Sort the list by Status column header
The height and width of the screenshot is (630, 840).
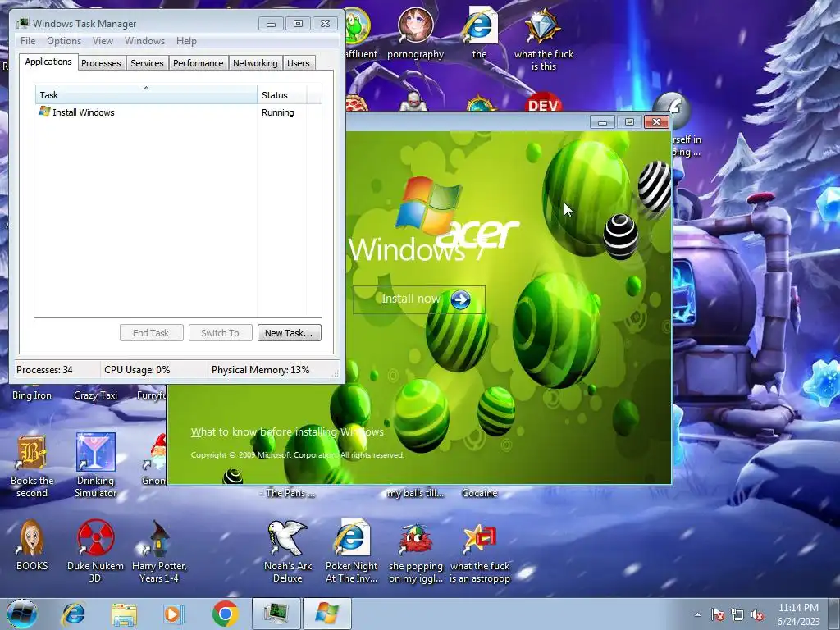click(282, 95)
